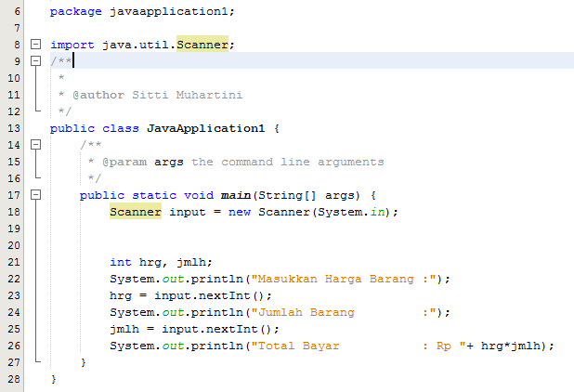Click the 'hrg*jmlh' expression
Viewport: 574px width, 392px height.
[511, 346]
